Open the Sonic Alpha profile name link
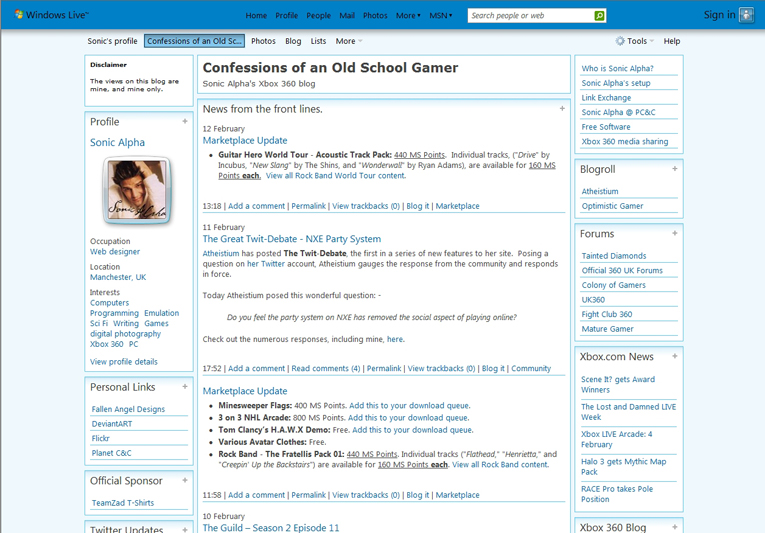The height and width of the screenshot is (533, 765). tap(117, 142)
